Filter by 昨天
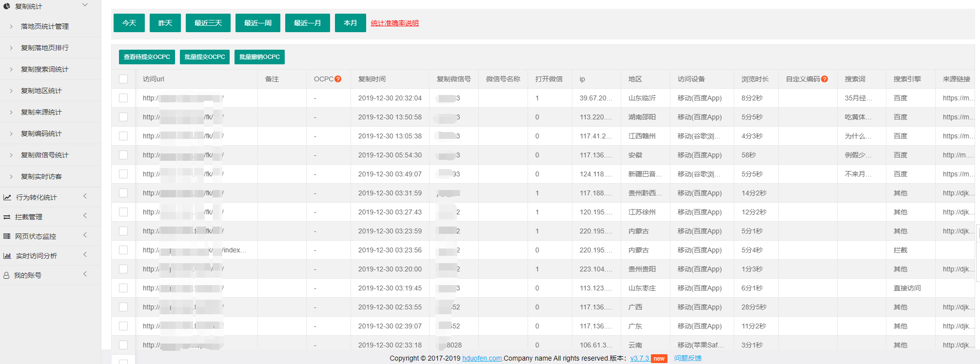Viewport: 980px width, 364px height. [x=165, y=23]
